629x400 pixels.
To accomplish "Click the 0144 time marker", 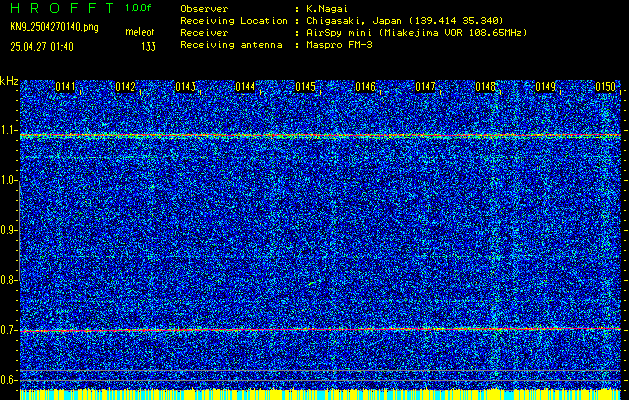I will tap(245, 87).
